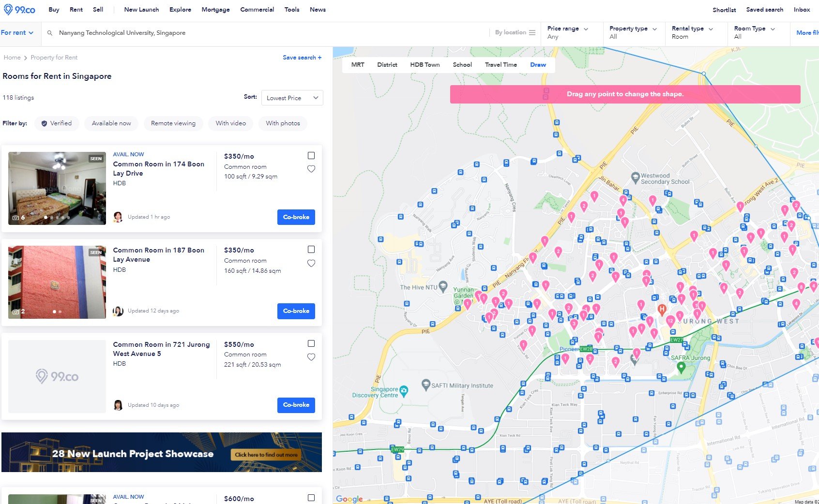The height and width of the screenshot is (504, 819).
Task: Select the Draw map tab
Action: 538,65
